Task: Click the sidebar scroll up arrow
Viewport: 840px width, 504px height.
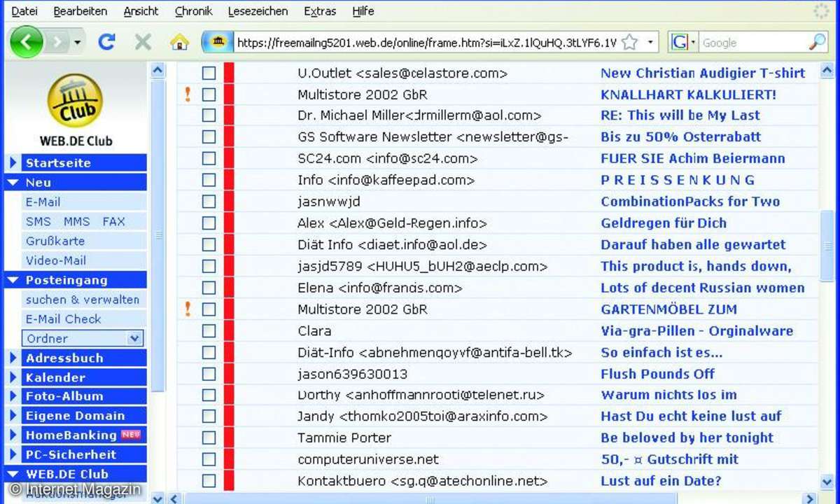Action: point(158,69)
